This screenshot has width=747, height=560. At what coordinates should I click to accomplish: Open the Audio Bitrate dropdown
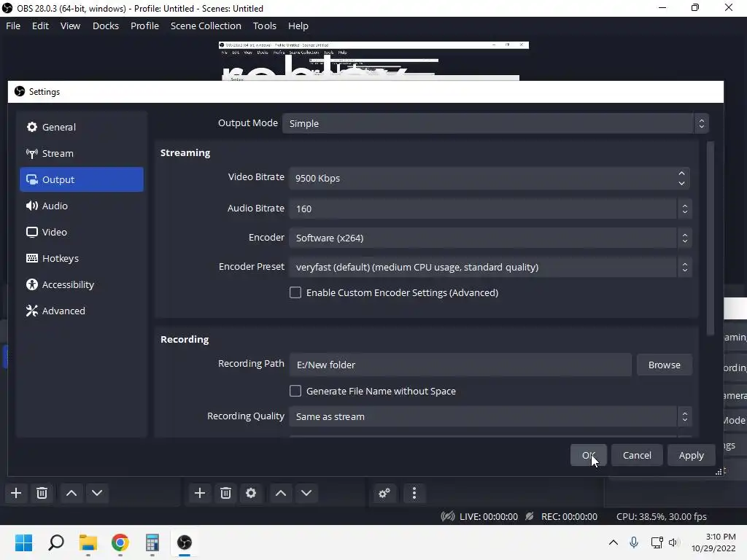point(490,209)
